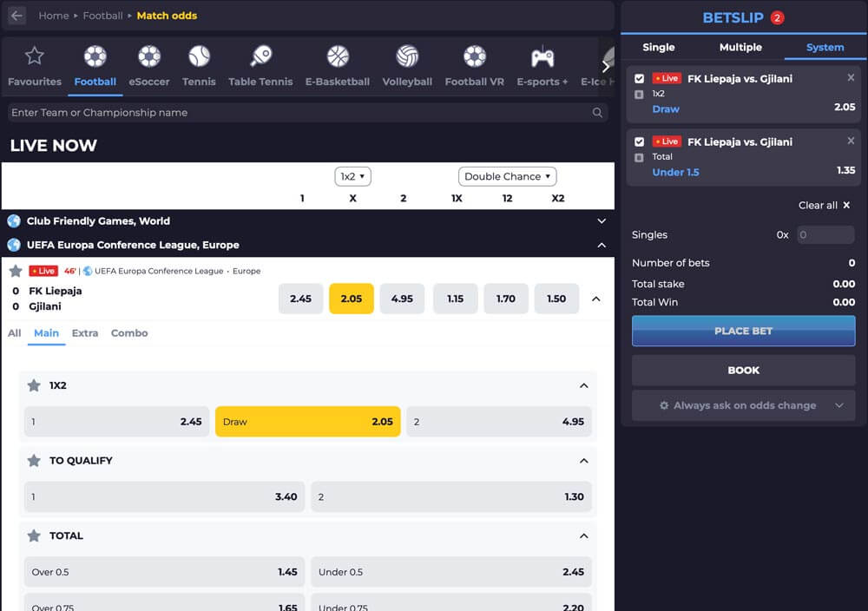
Task: Click the BOOK button
Action: click(x=743, y=371)
